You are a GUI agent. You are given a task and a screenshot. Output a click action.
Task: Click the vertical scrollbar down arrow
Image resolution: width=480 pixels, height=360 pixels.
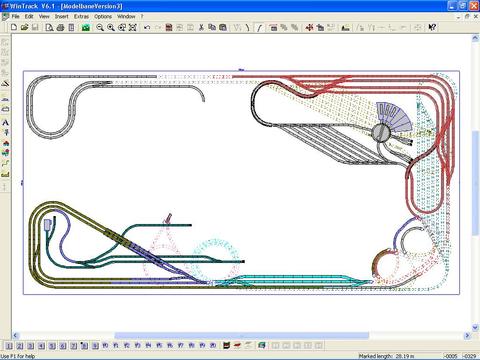(x=475, y=327)
